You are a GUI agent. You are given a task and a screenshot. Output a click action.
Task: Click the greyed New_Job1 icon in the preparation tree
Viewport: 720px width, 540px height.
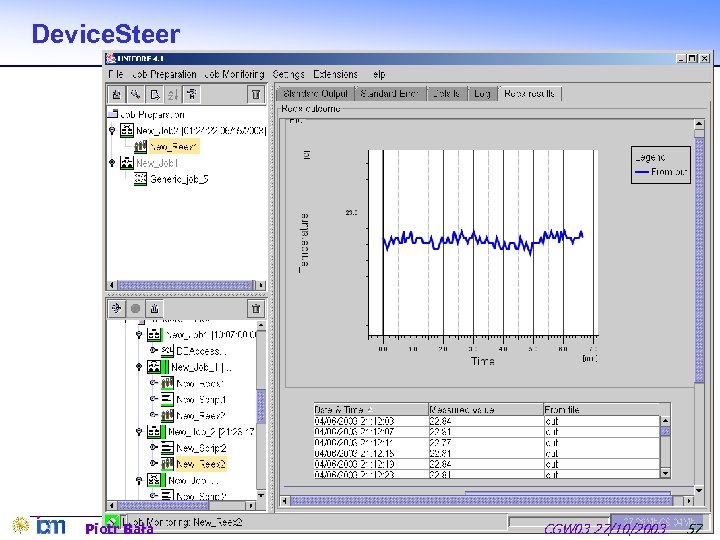[127, 163]
